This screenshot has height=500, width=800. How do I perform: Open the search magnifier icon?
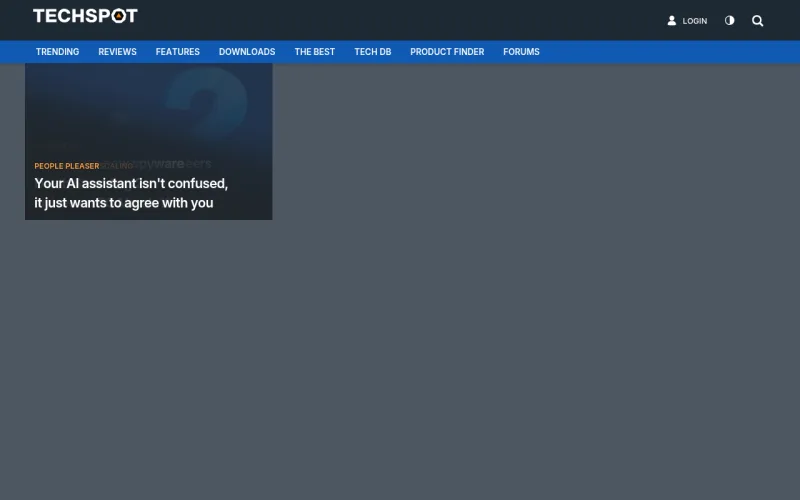[x=757, y=21]
